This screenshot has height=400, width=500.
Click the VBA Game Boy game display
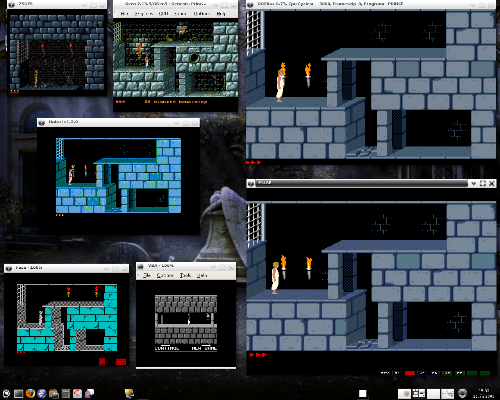click(x=186, y=323)
